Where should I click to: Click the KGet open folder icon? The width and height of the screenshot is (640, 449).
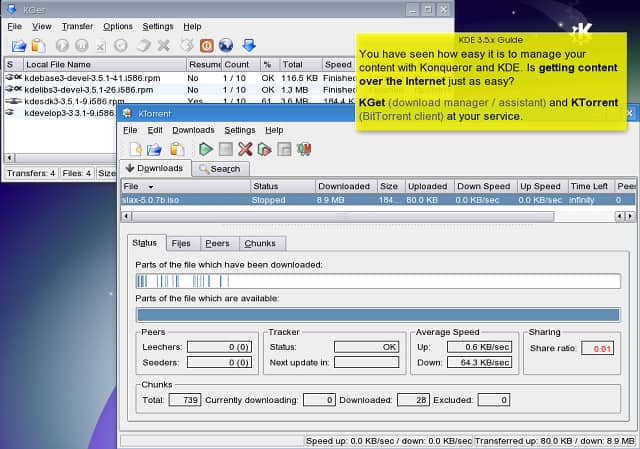tap(18, 46)
